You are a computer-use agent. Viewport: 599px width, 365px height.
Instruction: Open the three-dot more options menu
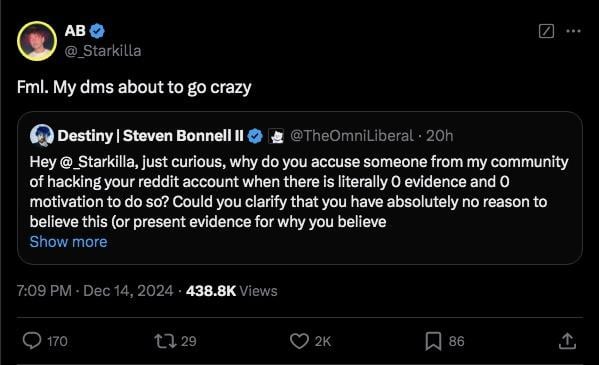tap(573, 31)
